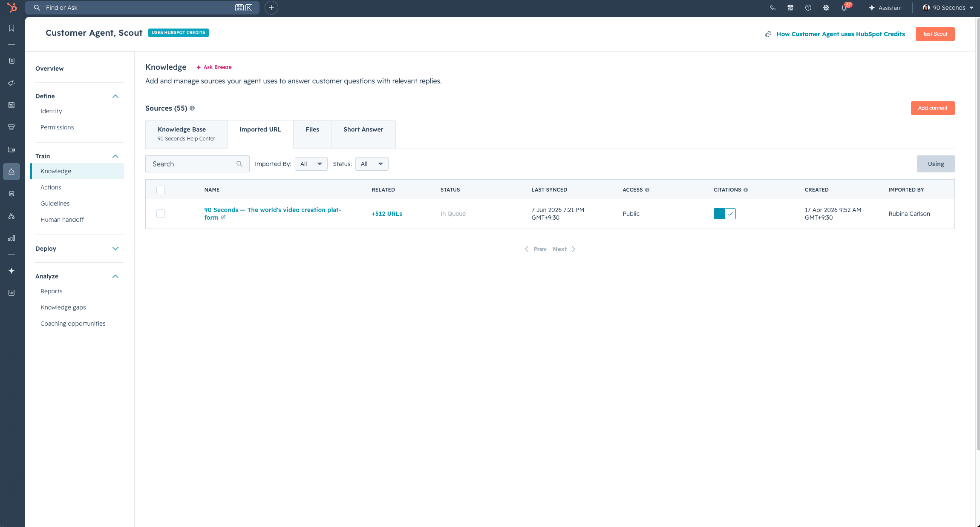Viewport: 980px width, 527px height.
Task: Open the 90 Seconds account menu
Action: pos(948,8)
